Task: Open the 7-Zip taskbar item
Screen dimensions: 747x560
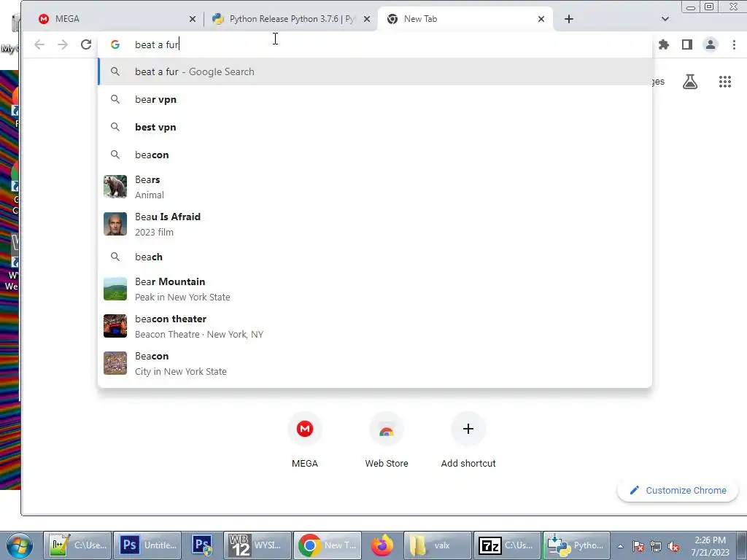Action: coord(508,545)
